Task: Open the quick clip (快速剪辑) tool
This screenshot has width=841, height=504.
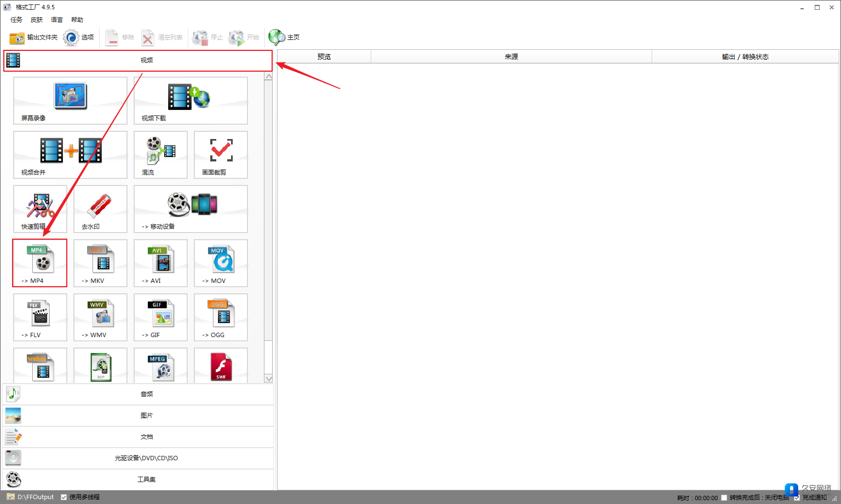Action: 40,208
